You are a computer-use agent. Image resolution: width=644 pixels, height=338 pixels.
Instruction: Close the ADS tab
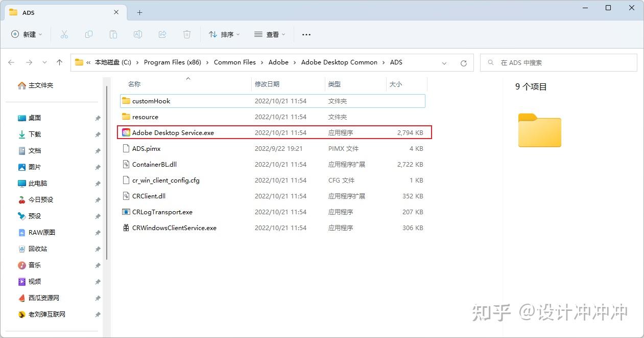point(116,12)
